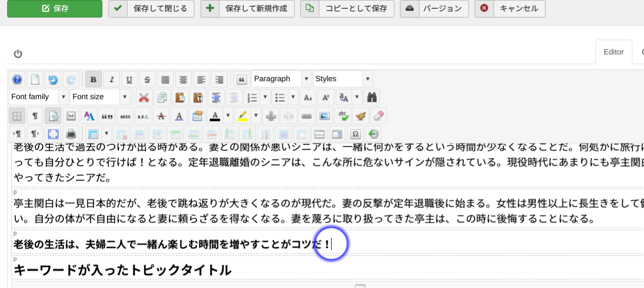The height and width of the screenshot is (288, 644).
Task: Center align the paragraph
Action: tap(183, 79)
